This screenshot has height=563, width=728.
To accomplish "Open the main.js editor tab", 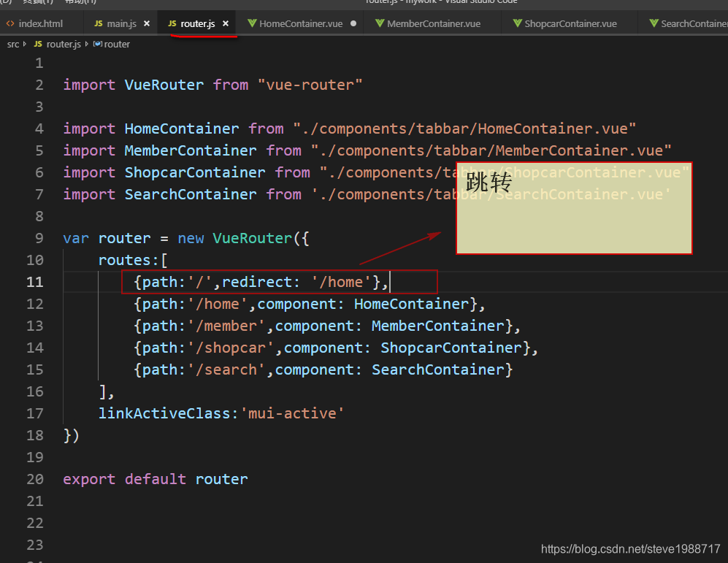I will click(x=122, y=23).
